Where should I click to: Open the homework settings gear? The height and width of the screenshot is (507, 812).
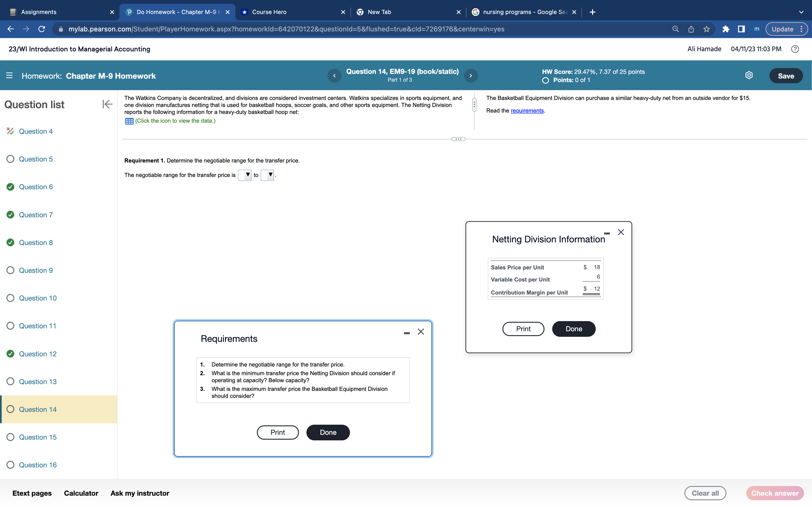click(749, 75)
